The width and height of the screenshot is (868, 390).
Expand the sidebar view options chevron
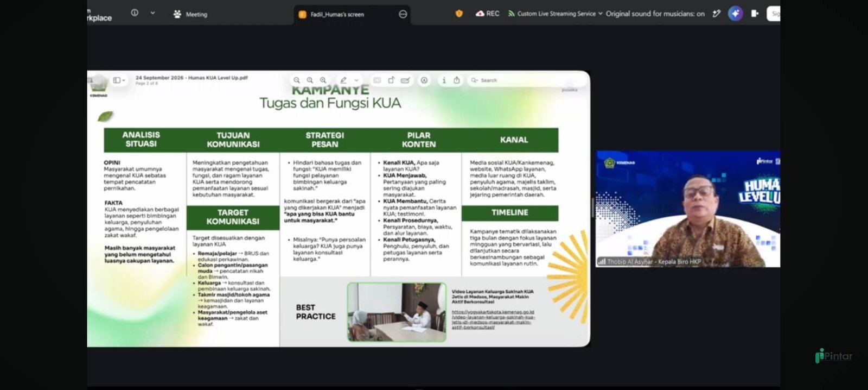point(124,80)
